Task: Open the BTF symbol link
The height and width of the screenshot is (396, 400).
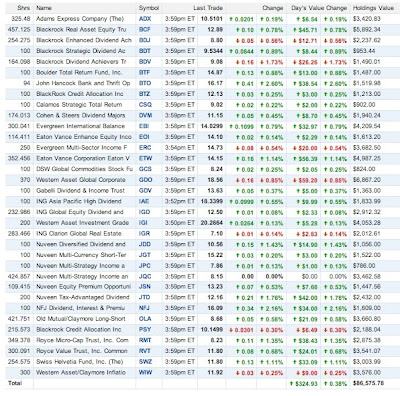Action: pyautogui.click(x=144, y=72)
